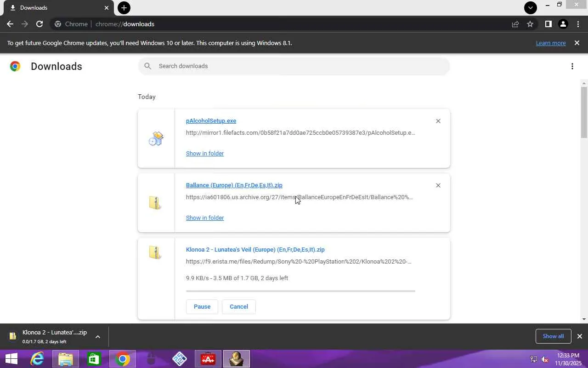The width and height of the screenshot is (588, 368).
Task: Click the page vertical scrollbar thumb
Action: (x=584, y=112)
